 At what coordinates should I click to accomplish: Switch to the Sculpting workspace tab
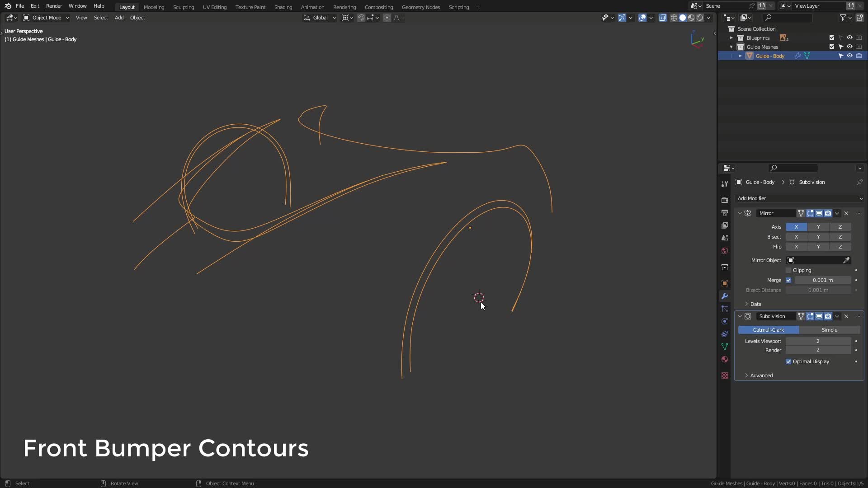184,7
